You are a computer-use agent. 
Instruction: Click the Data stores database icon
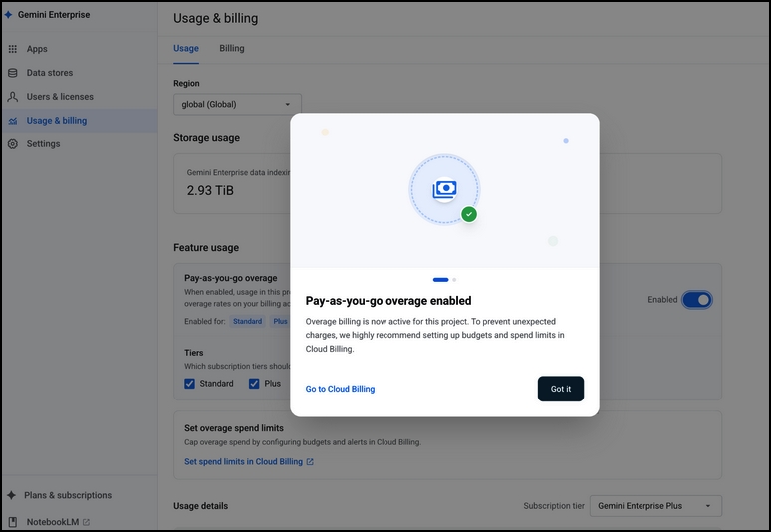13,73
